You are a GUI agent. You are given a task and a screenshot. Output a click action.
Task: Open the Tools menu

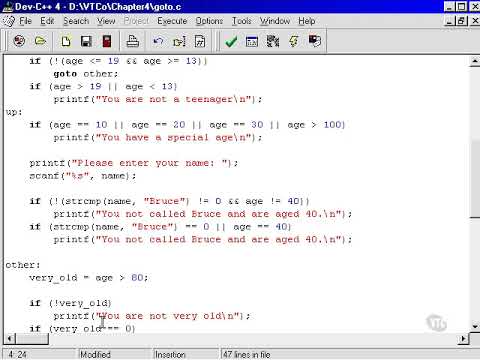coord(241,21)
